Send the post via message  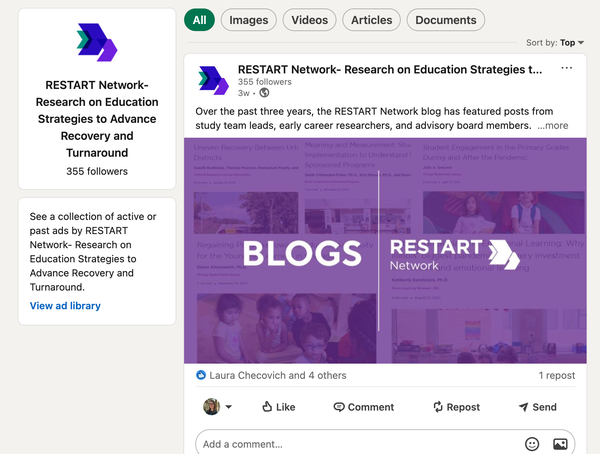[x=537, y=407]
